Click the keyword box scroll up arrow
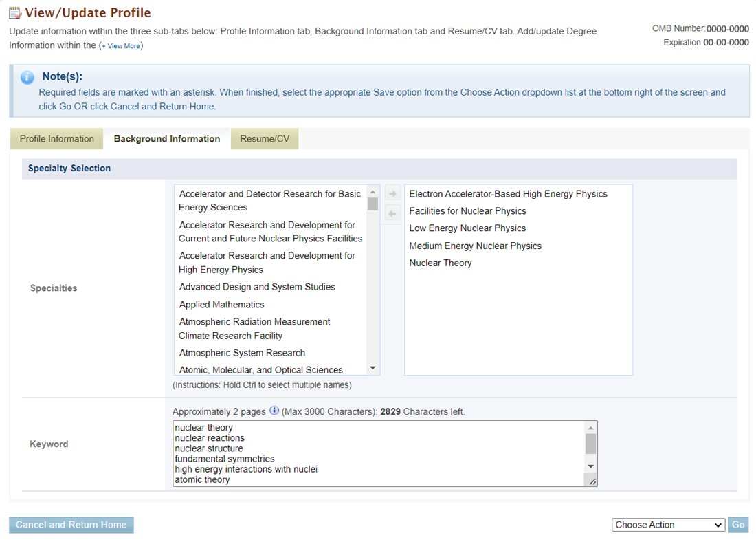This screenshot has width=756, height=542. point(590,428)
